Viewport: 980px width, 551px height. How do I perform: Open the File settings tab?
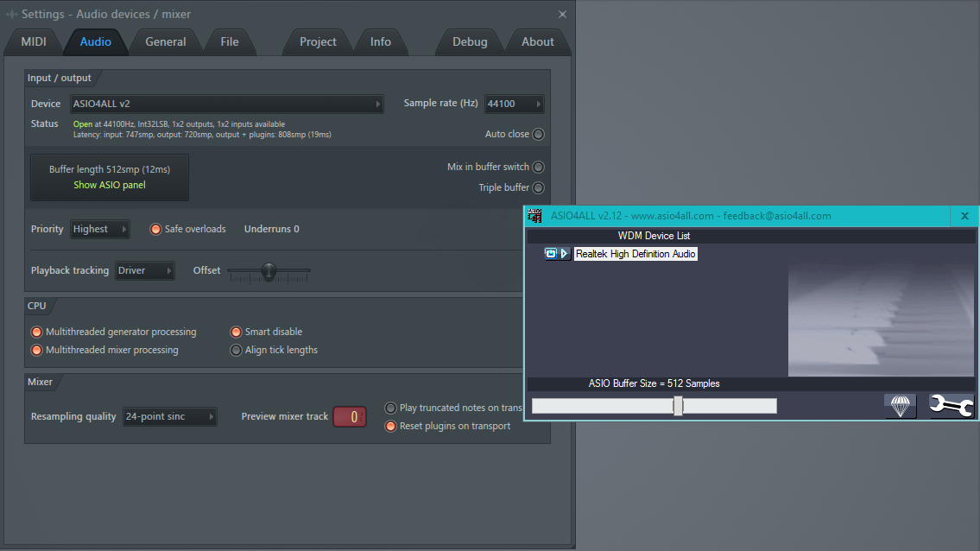[x=230, y=42]
